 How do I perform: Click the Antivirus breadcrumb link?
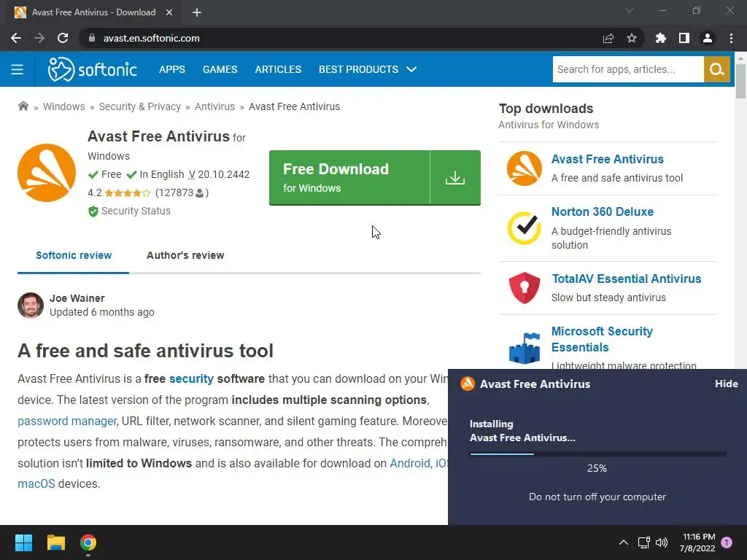pos(214,106)
